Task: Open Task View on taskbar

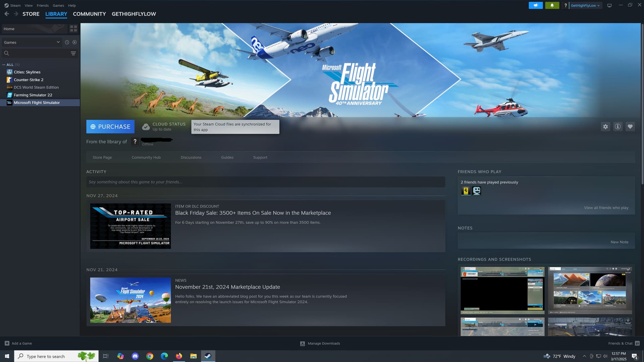Action: point(106,356)
